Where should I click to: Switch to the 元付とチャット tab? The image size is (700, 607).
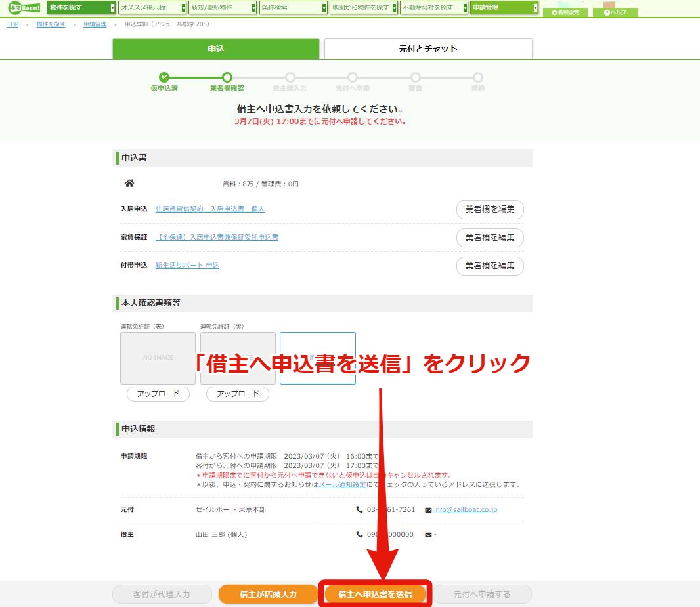(x=428, y=49)
